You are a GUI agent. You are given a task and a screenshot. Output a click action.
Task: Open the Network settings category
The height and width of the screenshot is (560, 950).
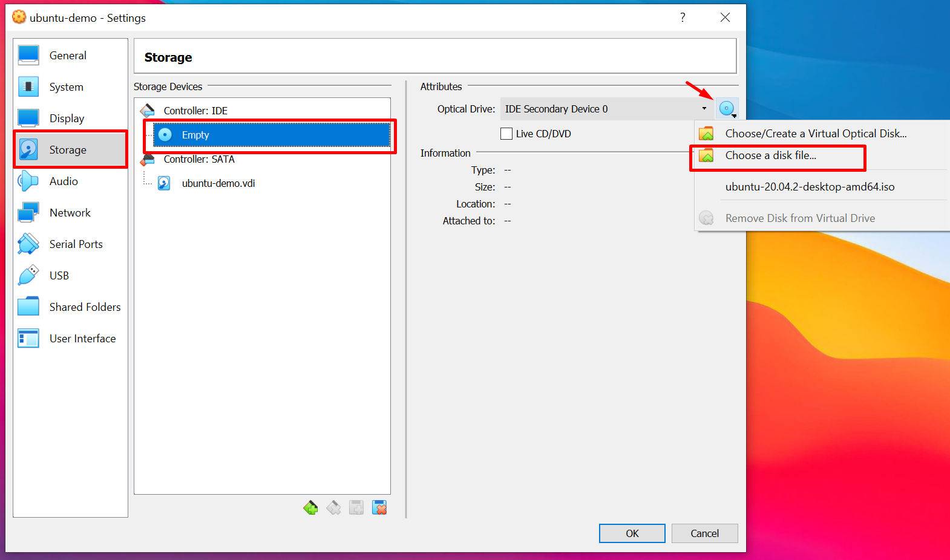[x=70, y=212]
